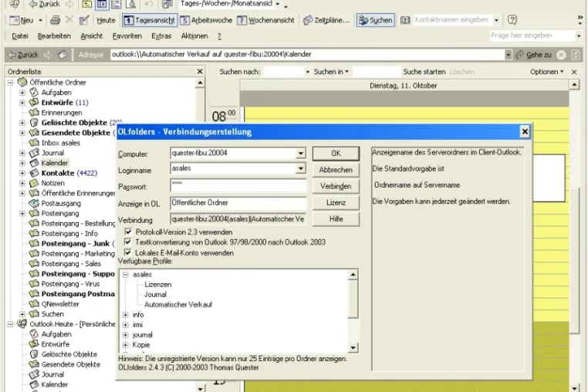Click the printer icon in the toolbar
588x392 pixels.
coord(55,20)
